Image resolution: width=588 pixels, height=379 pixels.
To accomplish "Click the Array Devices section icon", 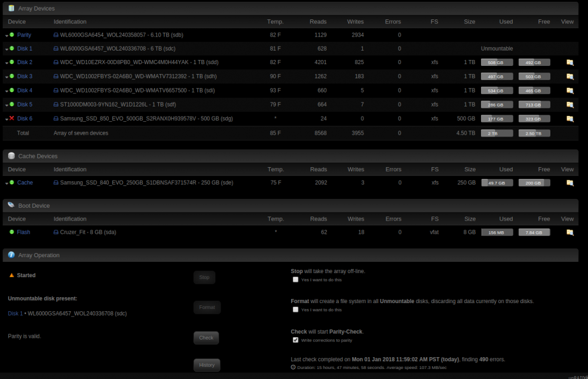I will 11,8.
